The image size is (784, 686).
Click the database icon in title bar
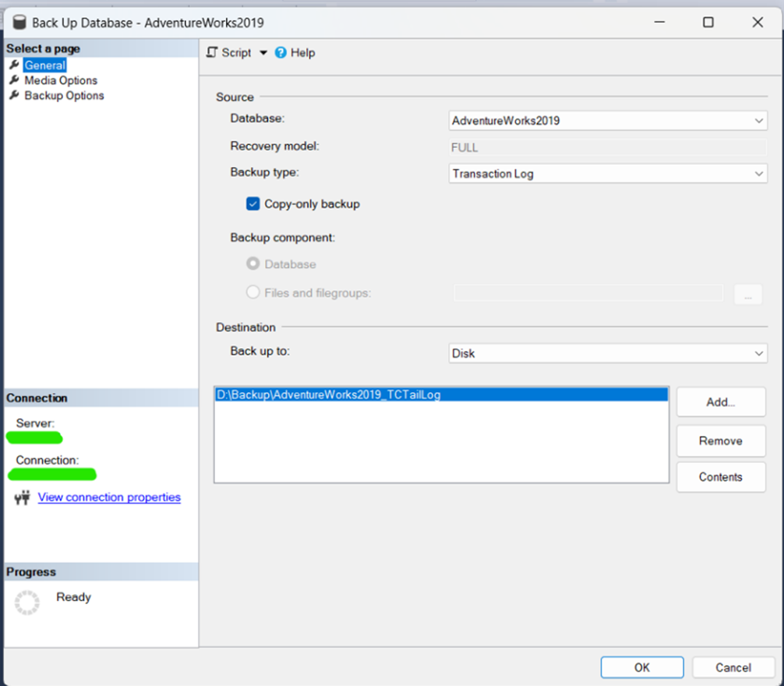tap(19, 23)
